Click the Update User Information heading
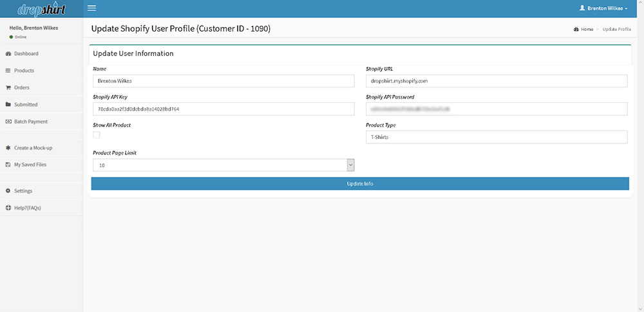Viewport: 644px width, 312px height. [133, 53]
